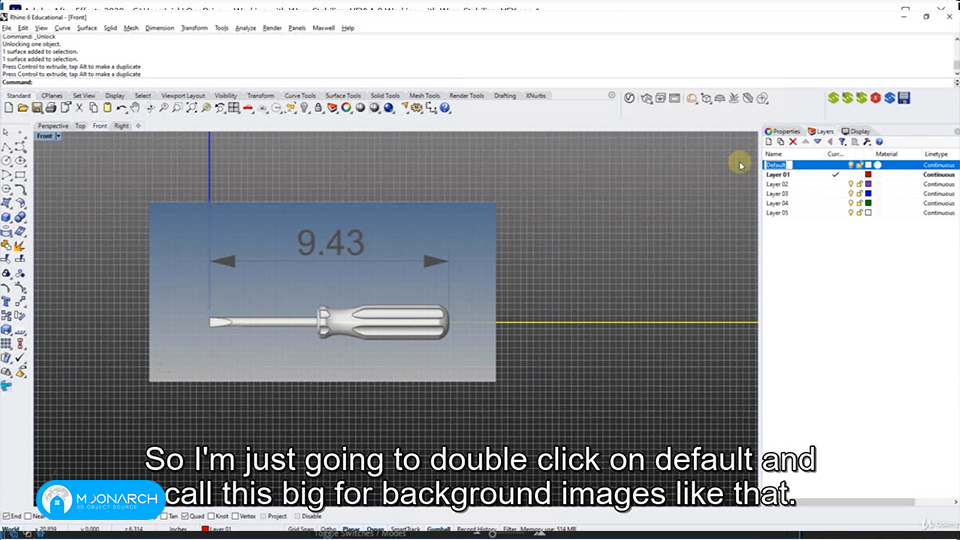Click the Layers hammer tools icon
960x540 pixels.
coord(867,141)
